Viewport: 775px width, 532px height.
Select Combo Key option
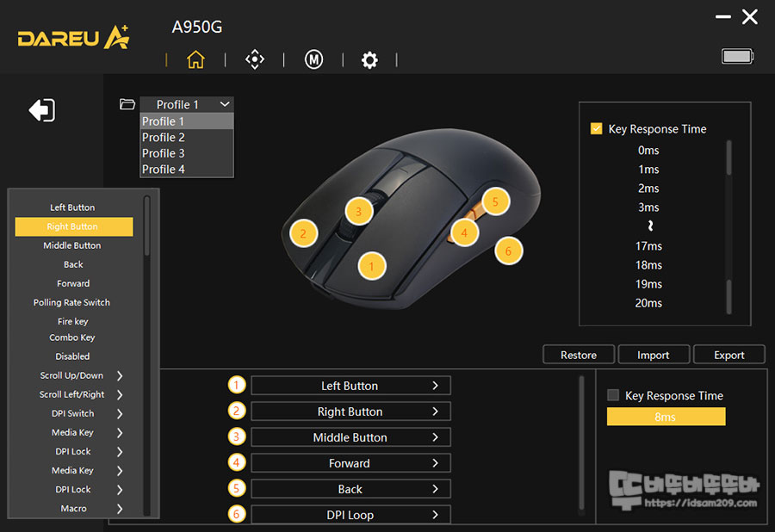(72, 337)
